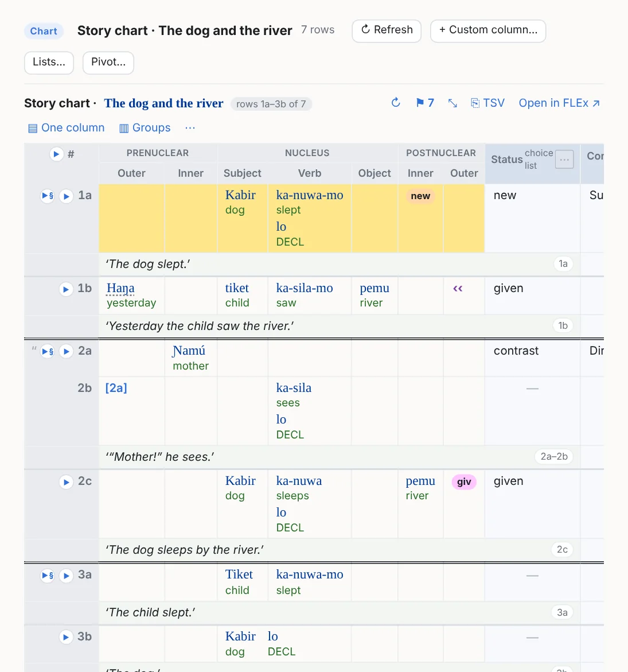Play row 1b audio
The height and width of the screenshot is (672, 628).
(66, 289)
